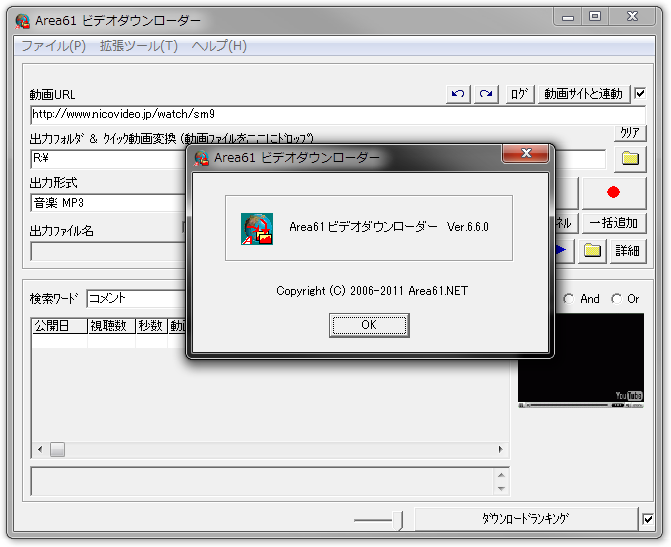Open the ヘルプ(H) menu
The width and height of the screenshot is (671, 547).
click(219, 45)
